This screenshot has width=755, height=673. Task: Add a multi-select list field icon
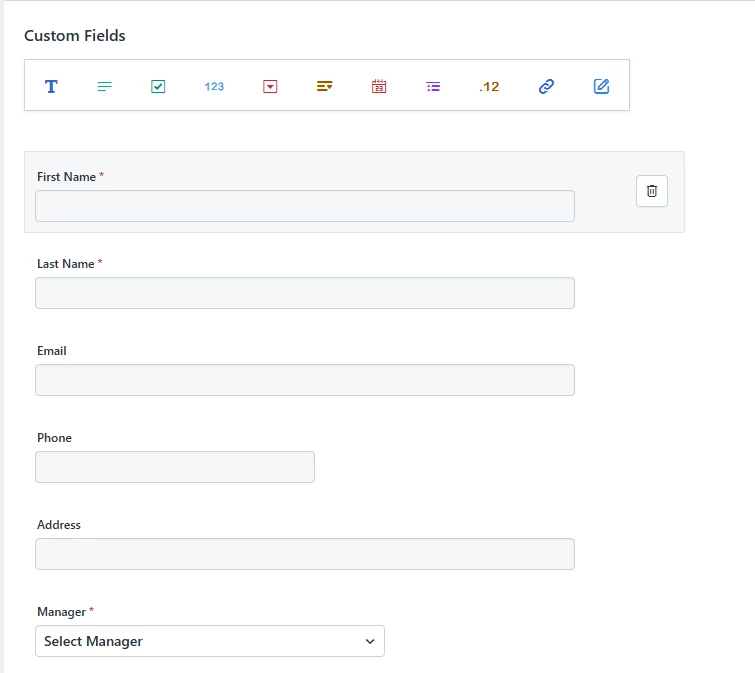coord(325,86)
